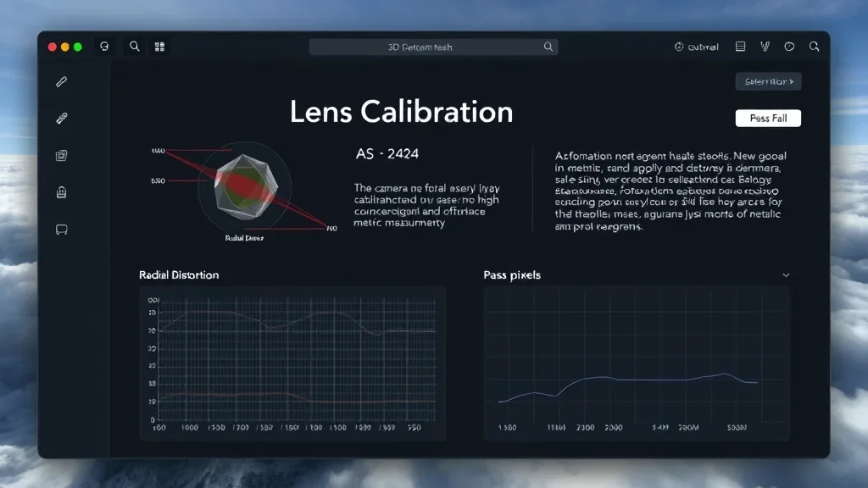Viewport: 868px width, 488px height.
Task: Click inside the Radial Distortion chart
Action: (x=292, y=363)
